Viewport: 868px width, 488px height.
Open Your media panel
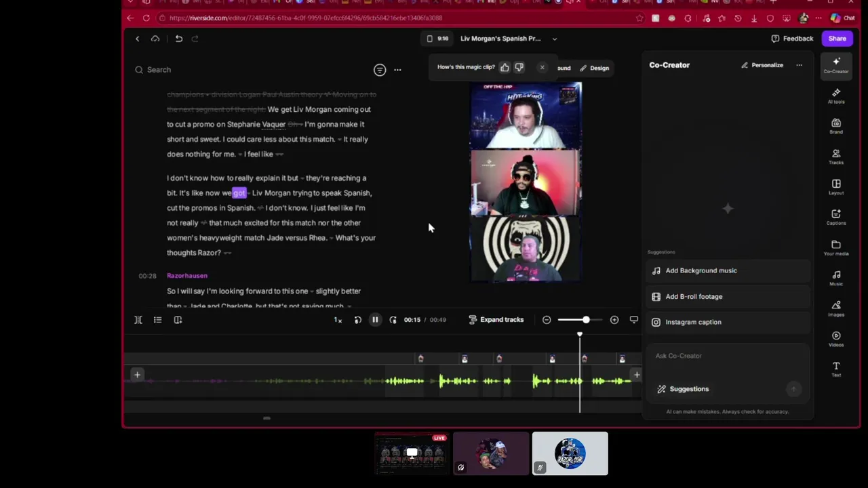coord(836,247)
